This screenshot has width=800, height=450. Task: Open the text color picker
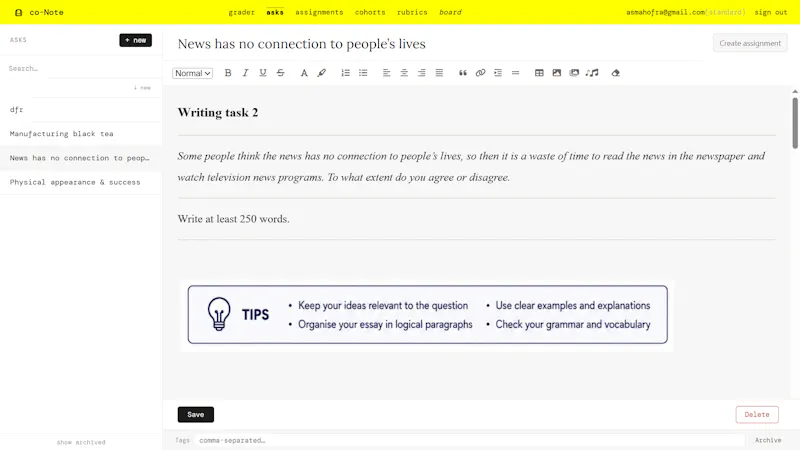point(304,73)
